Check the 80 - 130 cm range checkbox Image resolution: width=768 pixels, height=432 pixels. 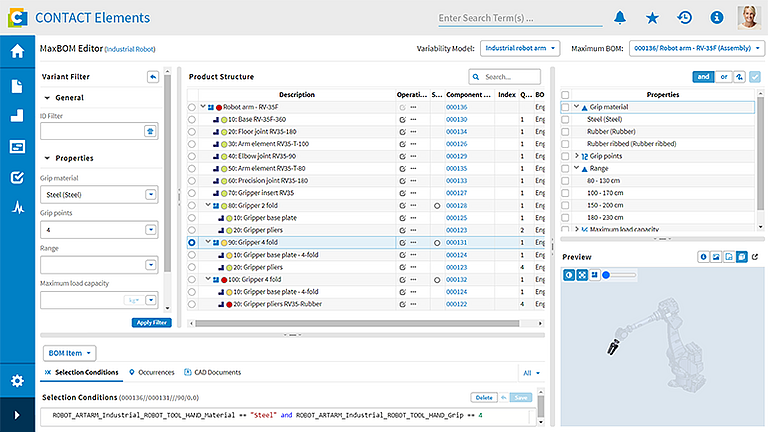[565, 181]
